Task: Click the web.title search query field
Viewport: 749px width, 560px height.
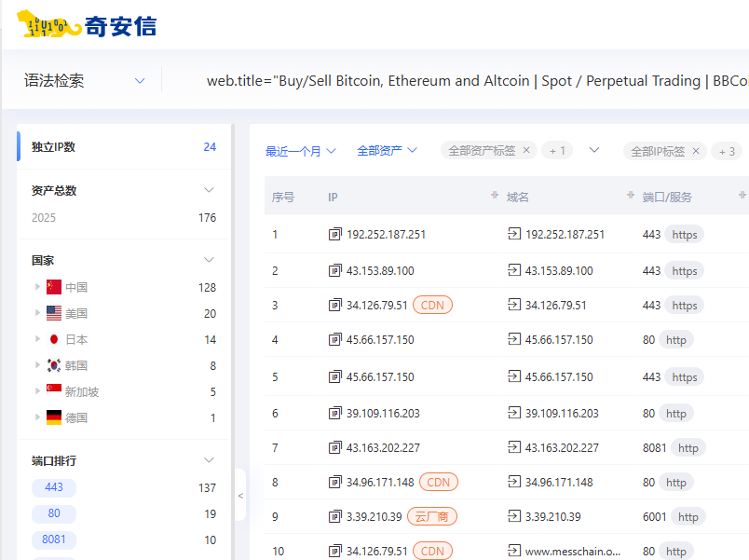Action: 477,81
